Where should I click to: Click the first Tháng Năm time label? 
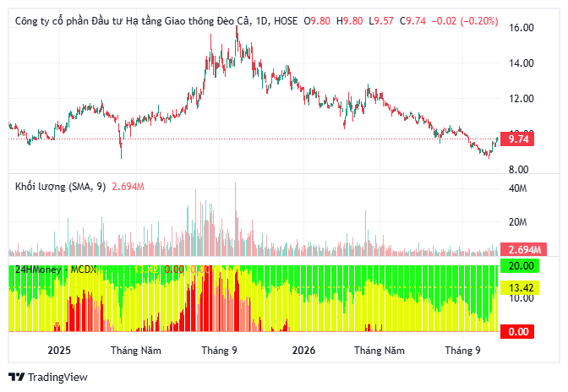(x=136, y=351)
